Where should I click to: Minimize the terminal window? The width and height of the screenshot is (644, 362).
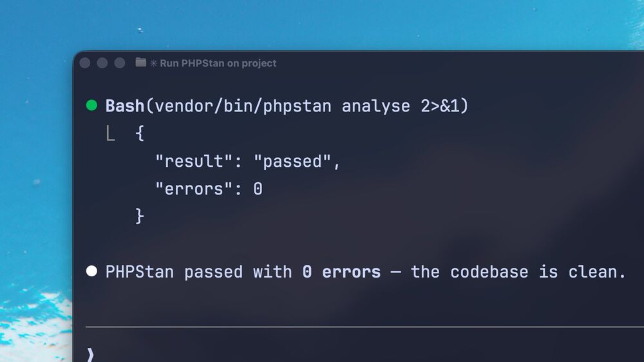pyautogui.click(x=102, y=63)
